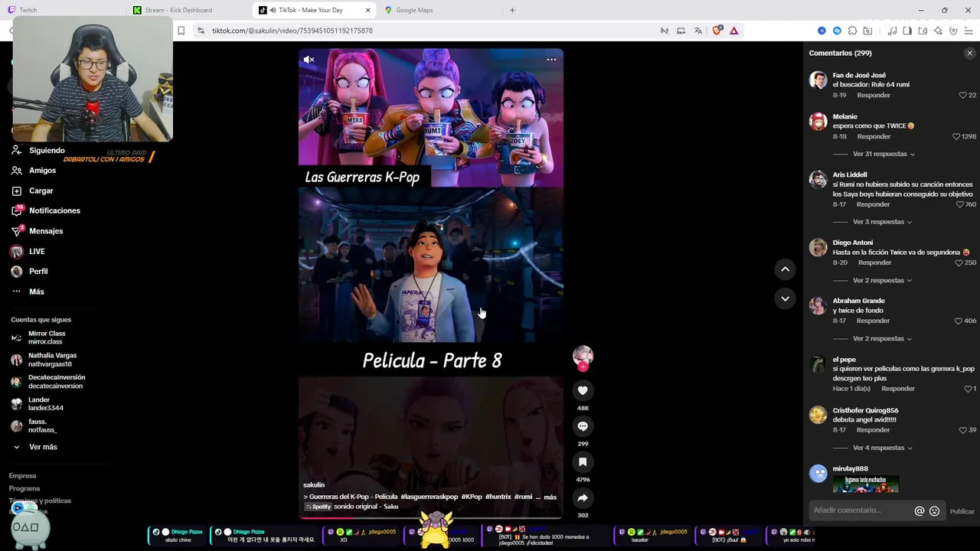Open the browser hamburger menu
Image resolution: width=980 pixels, height=551 pixels.
(x=969, y=31)
